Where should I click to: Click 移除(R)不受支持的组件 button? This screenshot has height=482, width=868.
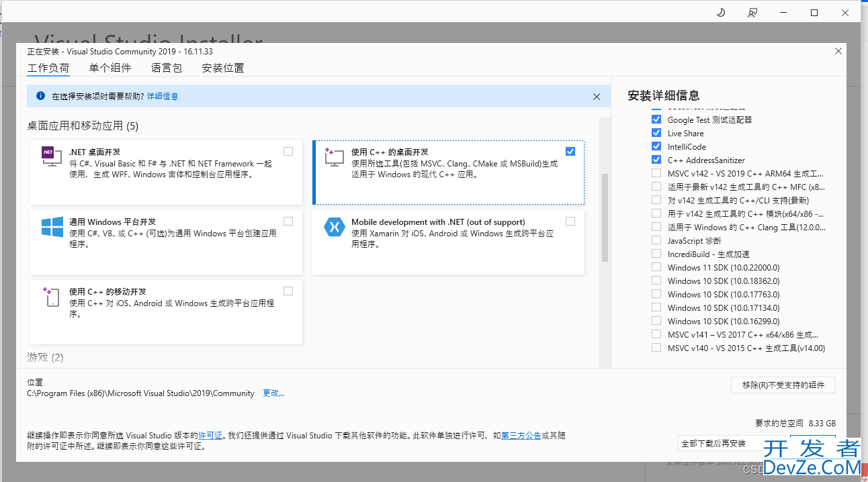(x=783, y=385)
